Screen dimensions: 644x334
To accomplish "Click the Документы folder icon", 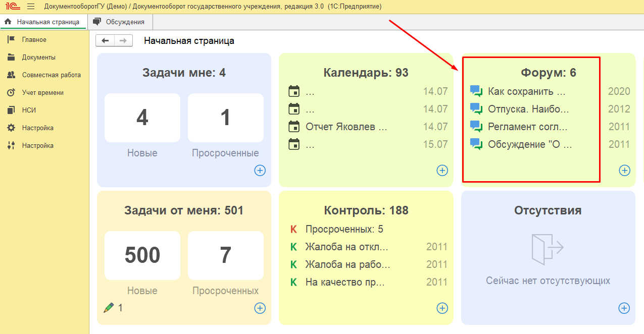I will point(11,58).
